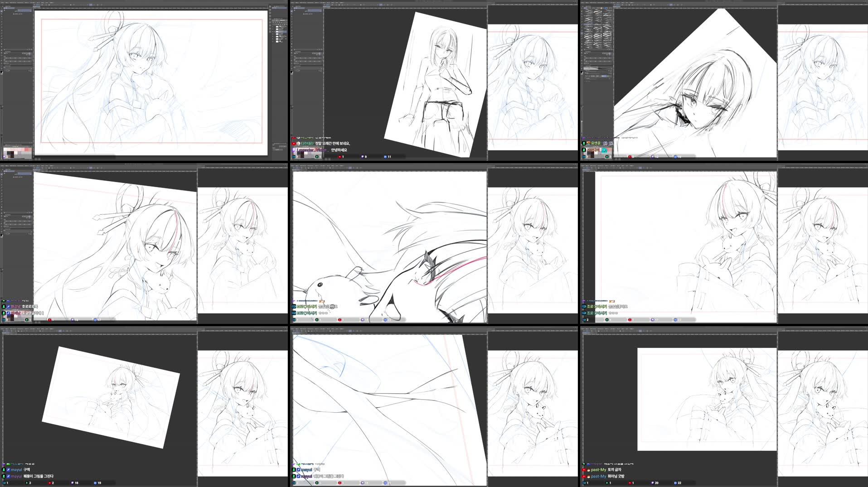Click YouTube viewer icon under '조로♡마시키' chat

(630, 320)
